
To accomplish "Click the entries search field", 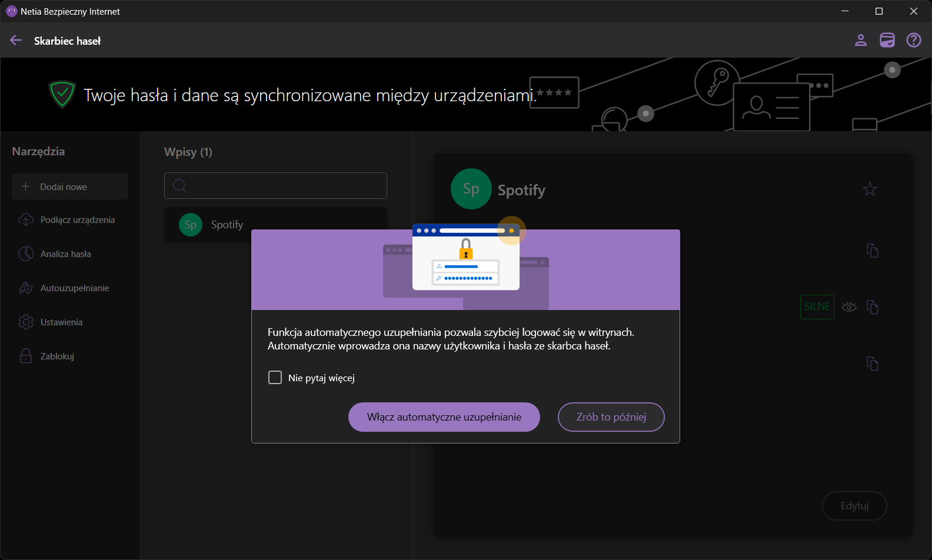I will tap(275, 186).
